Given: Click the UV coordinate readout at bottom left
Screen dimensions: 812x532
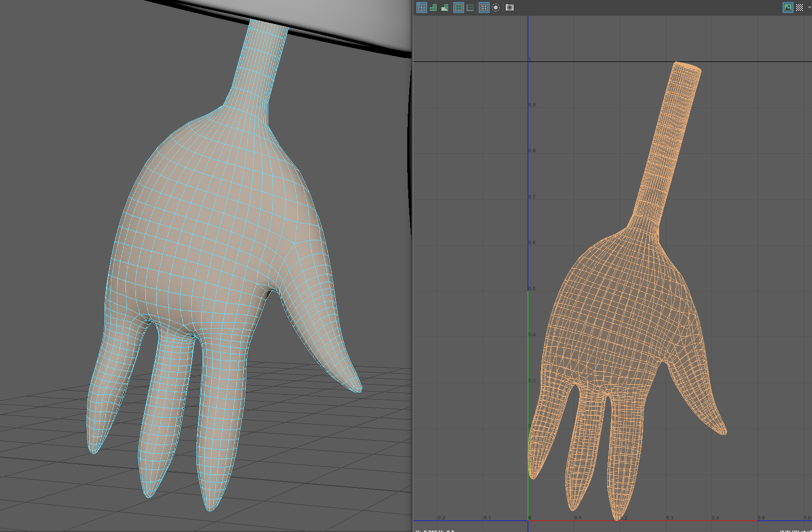Looking at the screenshot, I should coord(434,531).
